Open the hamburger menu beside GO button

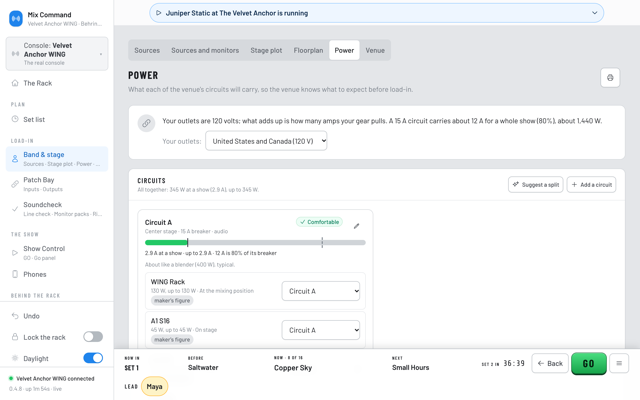(x=619, y=363)
